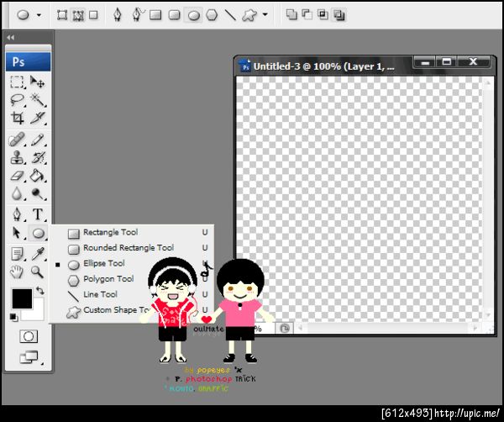Image resolution: width=504 pixels, height=422 pixels.
Task: Click the document window Ps icon
Action: 245,66
